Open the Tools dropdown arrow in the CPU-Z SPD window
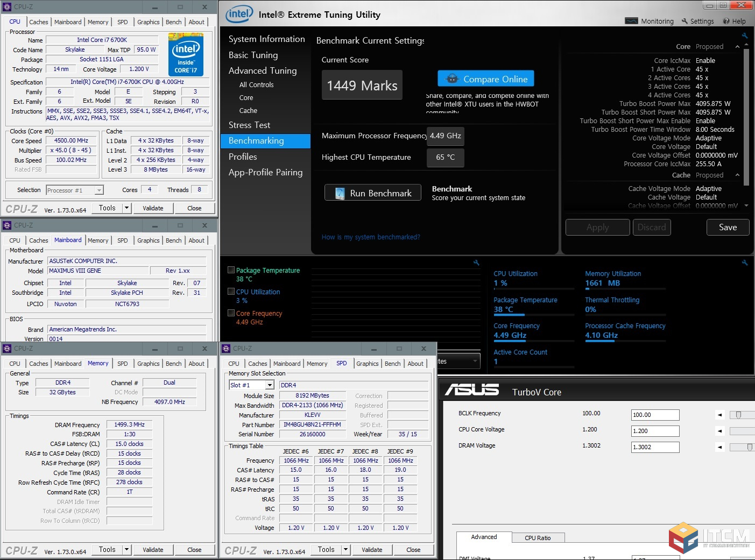 coord(346,549)
